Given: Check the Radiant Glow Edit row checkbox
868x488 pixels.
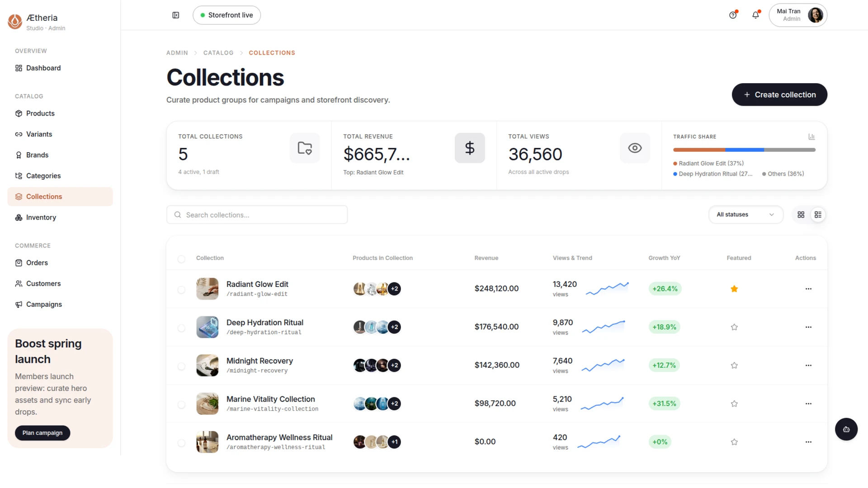Looking at the screenshot, I should pos(181,290).
